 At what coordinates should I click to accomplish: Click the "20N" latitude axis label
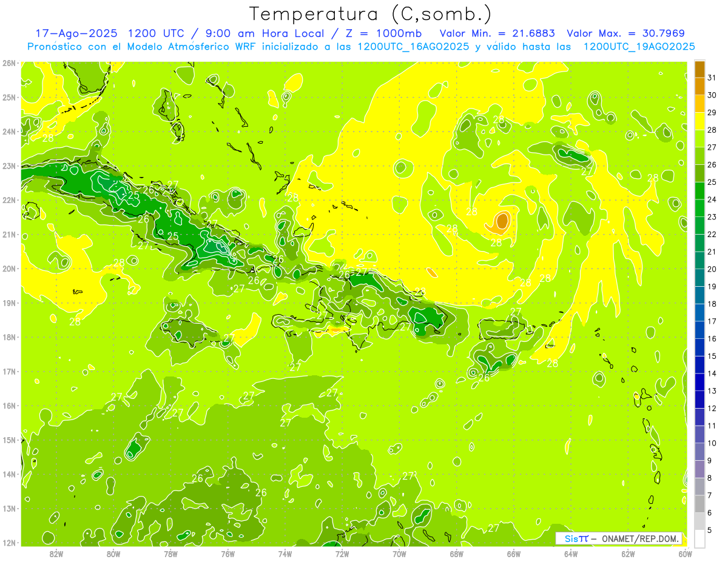tap(8, 269)
